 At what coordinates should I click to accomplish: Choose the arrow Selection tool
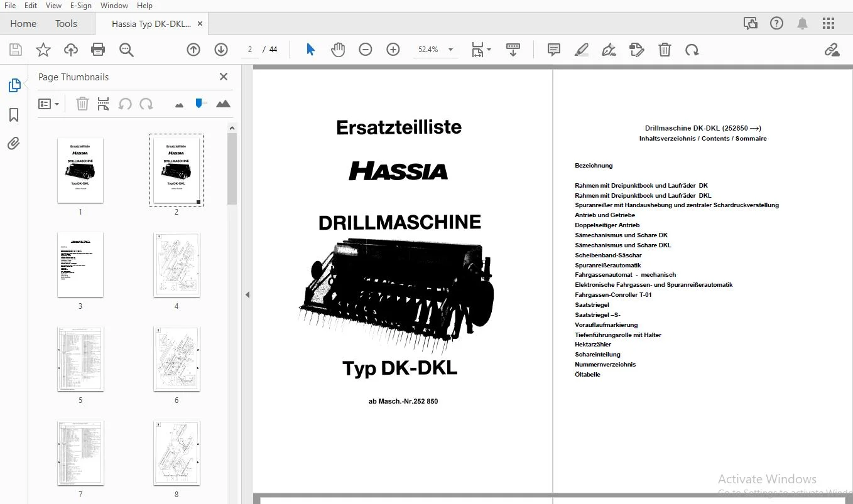(310, 50)
